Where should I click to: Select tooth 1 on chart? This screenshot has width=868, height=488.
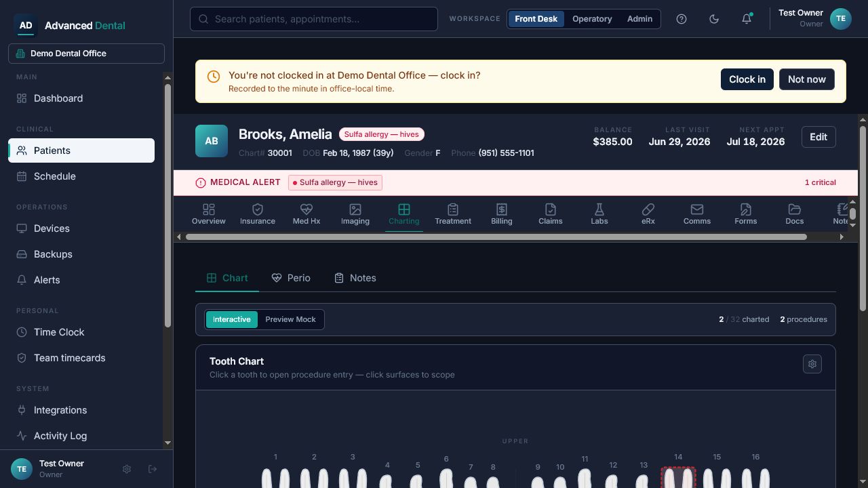(275, 477)
